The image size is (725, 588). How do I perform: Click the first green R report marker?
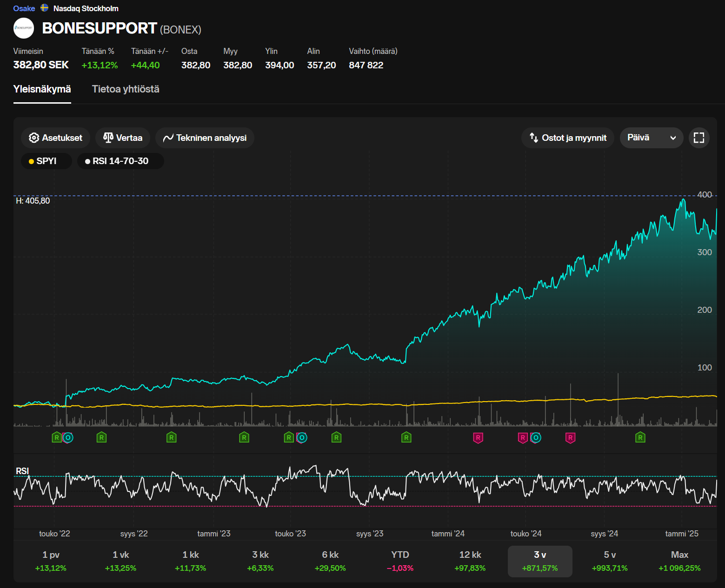(x=56, y=437)
